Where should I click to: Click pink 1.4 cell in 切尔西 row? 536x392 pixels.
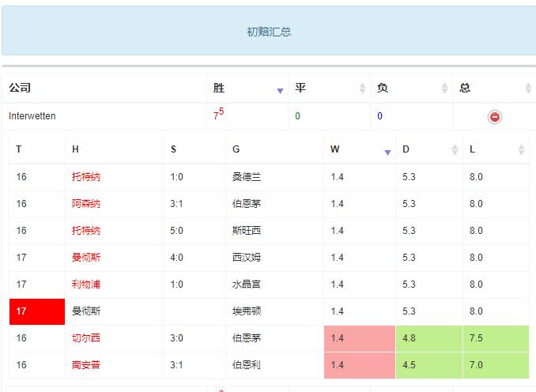click(x=360, y=338)
